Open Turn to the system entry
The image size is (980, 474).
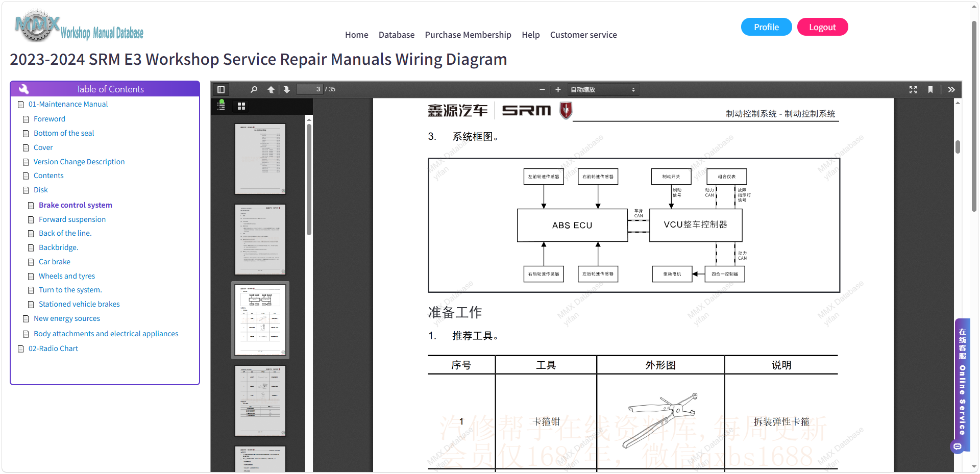[70, 290]
